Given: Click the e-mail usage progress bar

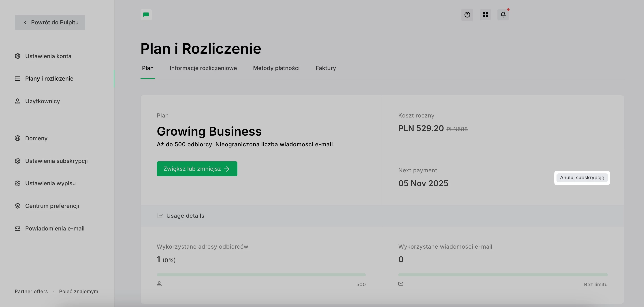Looking at the screenshot, I should (503, 275).
